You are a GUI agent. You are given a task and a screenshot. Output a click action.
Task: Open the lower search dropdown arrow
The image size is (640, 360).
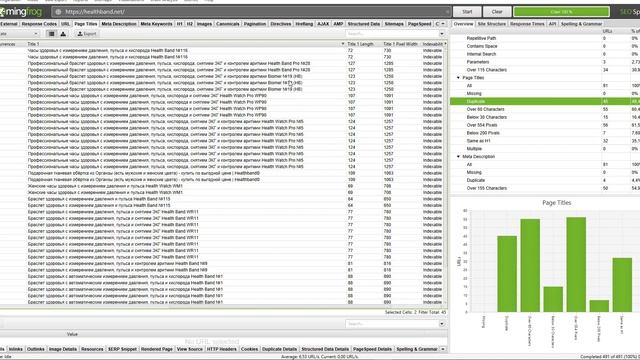point(442,324)
